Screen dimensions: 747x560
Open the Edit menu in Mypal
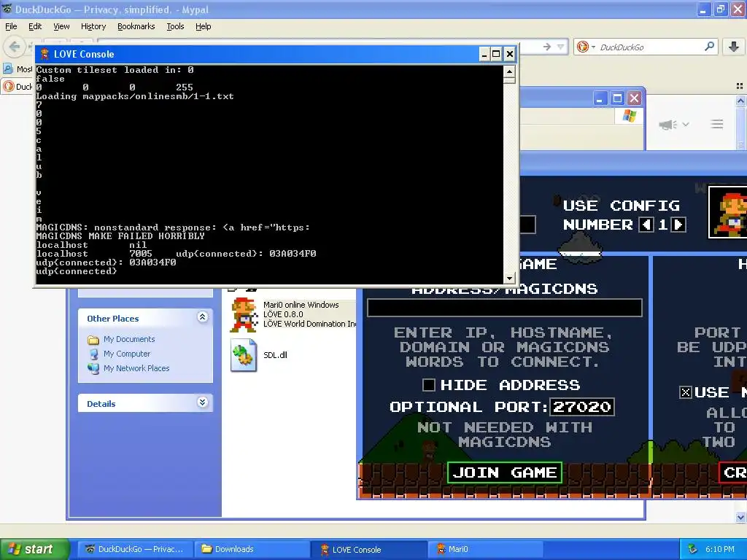click(x=35, y=26)
